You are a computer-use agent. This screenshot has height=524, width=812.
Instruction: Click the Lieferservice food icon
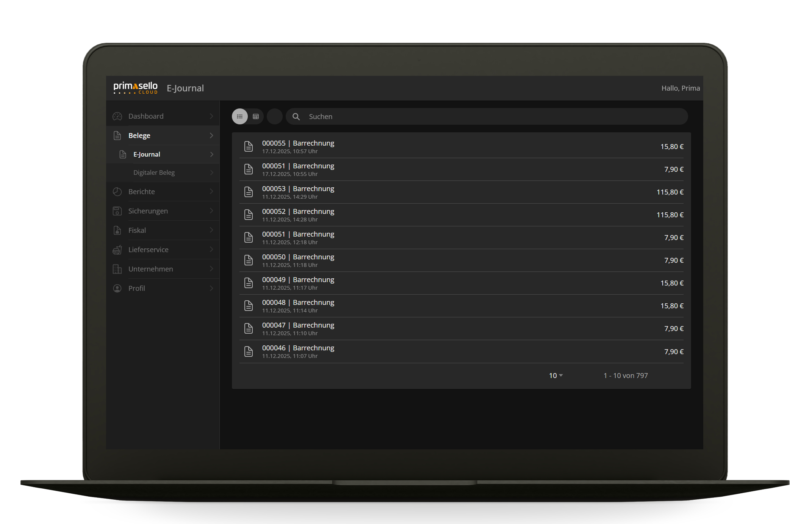(x=117, y=249)
